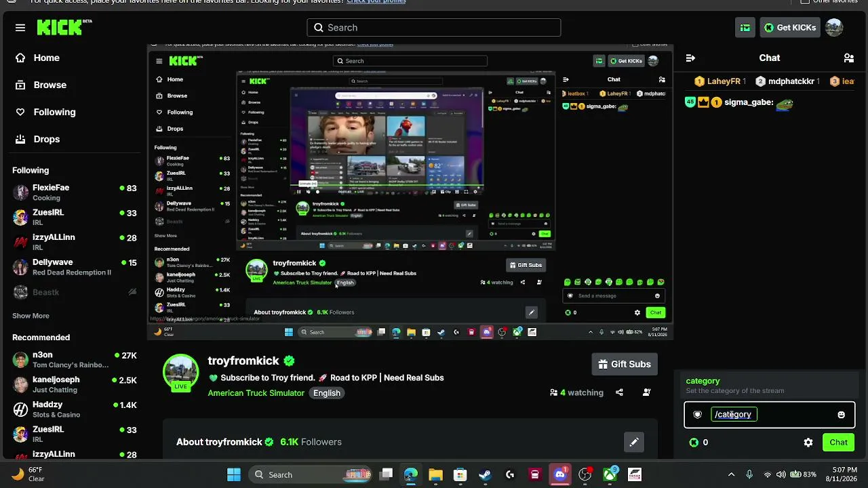Click gifter mdphatckkr in the chat leaderboard

tap(788, 81)
